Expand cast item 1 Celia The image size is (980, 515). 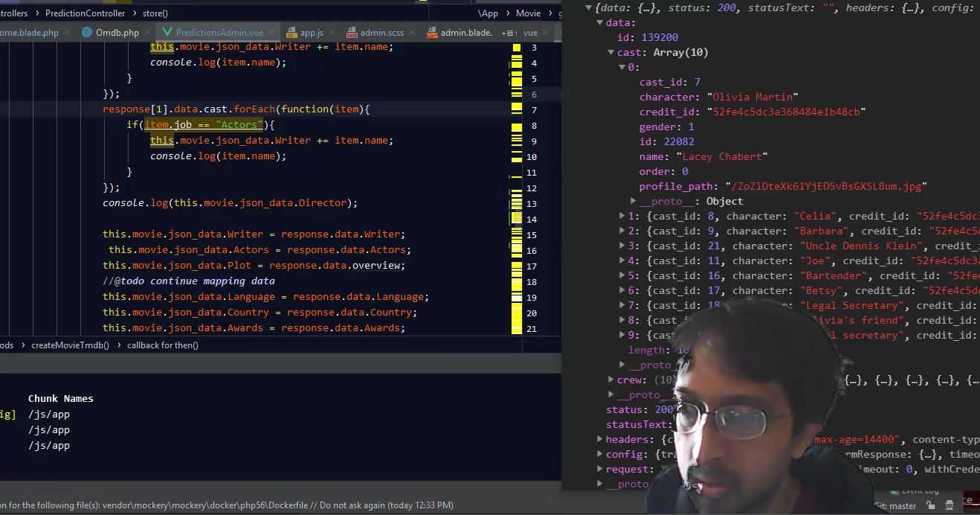(622, 217)
